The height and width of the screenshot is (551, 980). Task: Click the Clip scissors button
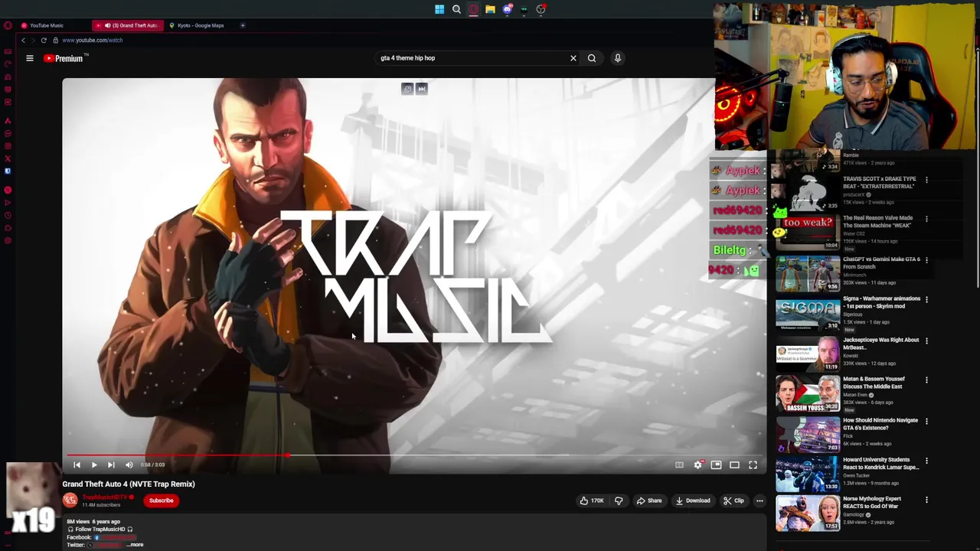point(733,500)
